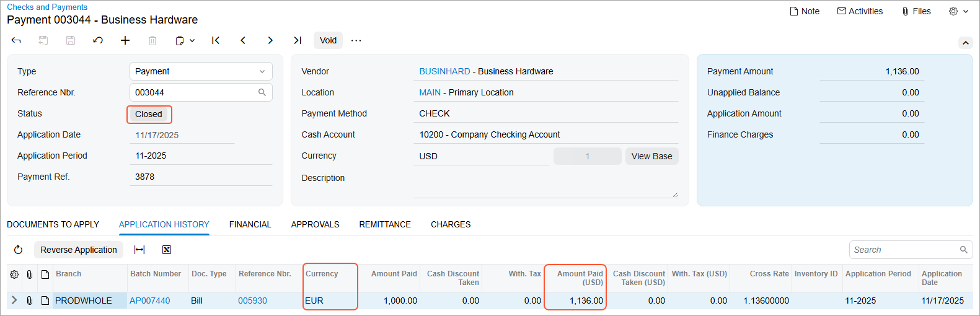Switch to the Financial tab
The height and width of the screenshot is (316, 980).
(x=250, y=224)
